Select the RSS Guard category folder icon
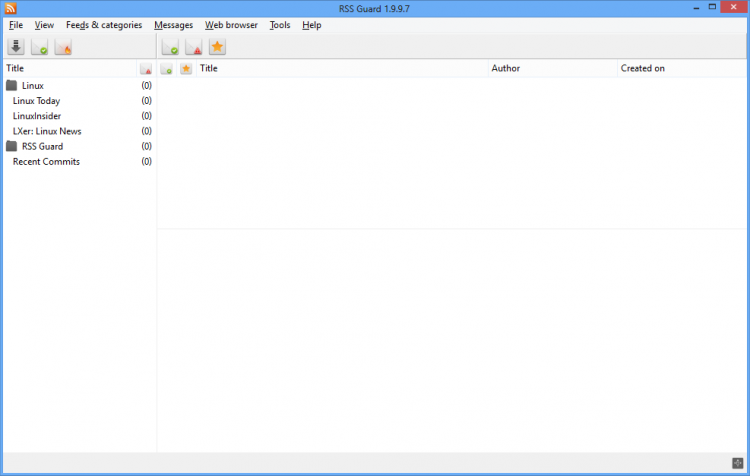The height and width of the screenshot is (476, 750). pyautogui.click(x=11, y=146)
